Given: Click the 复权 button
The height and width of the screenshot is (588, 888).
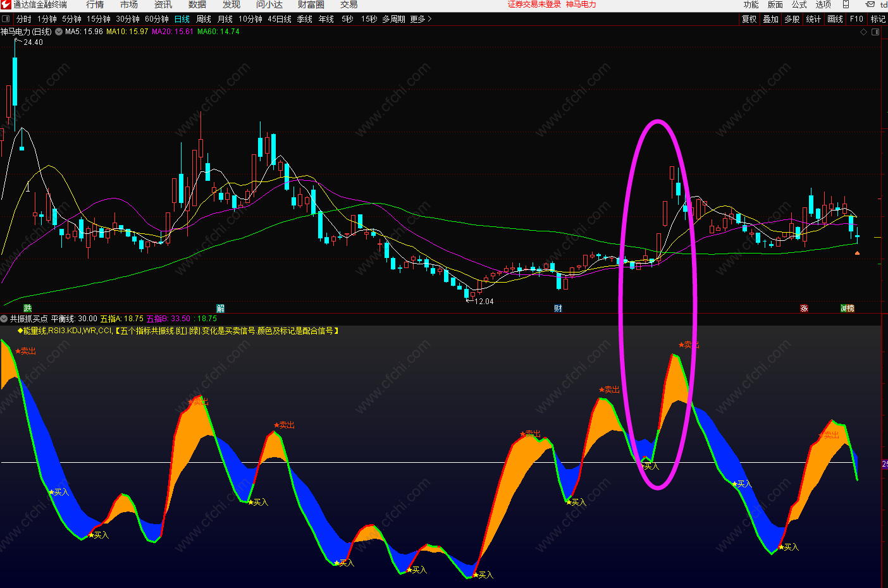Looking at the screenshot, I should pyautogui.click(x=749, y=19).
